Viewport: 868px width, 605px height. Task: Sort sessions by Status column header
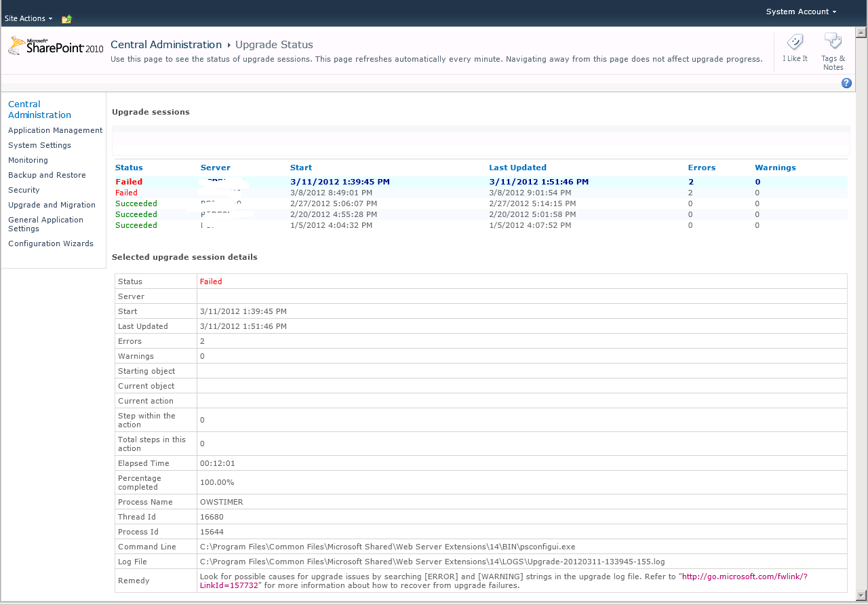point(129,168)
